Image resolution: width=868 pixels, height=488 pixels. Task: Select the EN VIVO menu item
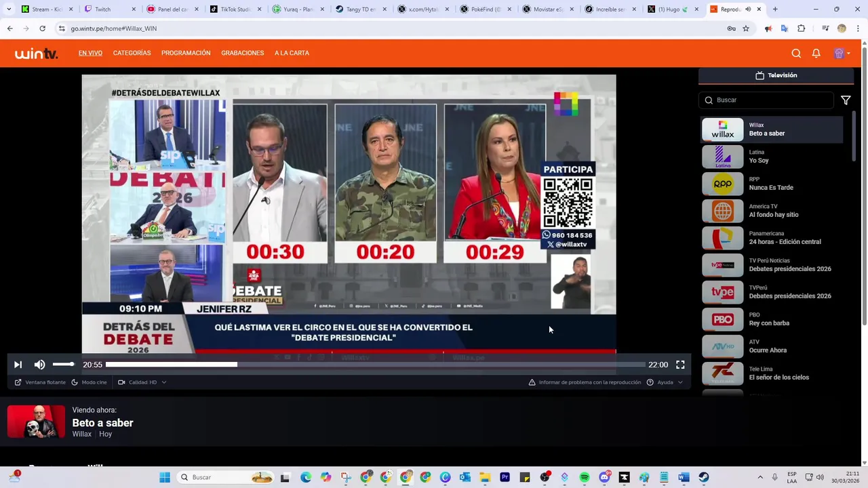pos(90,53)
